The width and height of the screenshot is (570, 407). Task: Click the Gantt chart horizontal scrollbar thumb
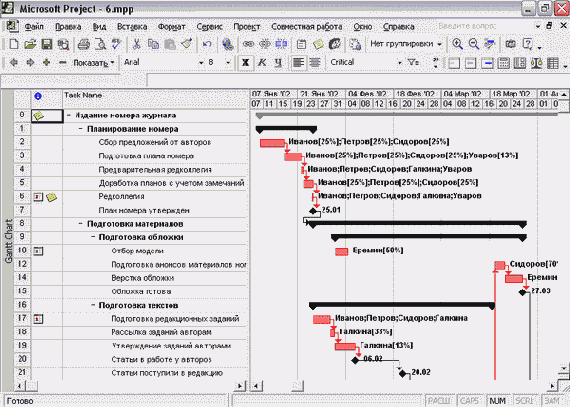[x=298, y=386]
